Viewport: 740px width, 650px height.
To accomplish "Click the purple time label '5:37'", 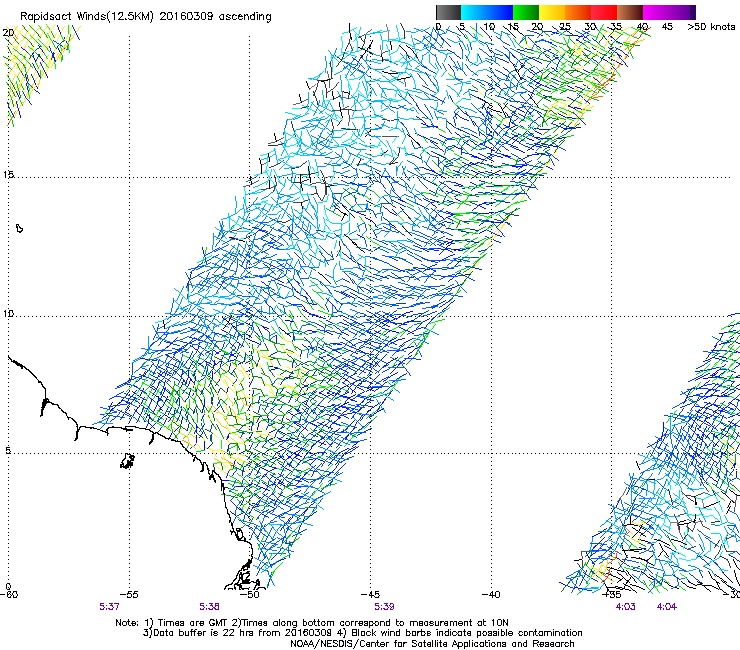I will tap(109, 607).
